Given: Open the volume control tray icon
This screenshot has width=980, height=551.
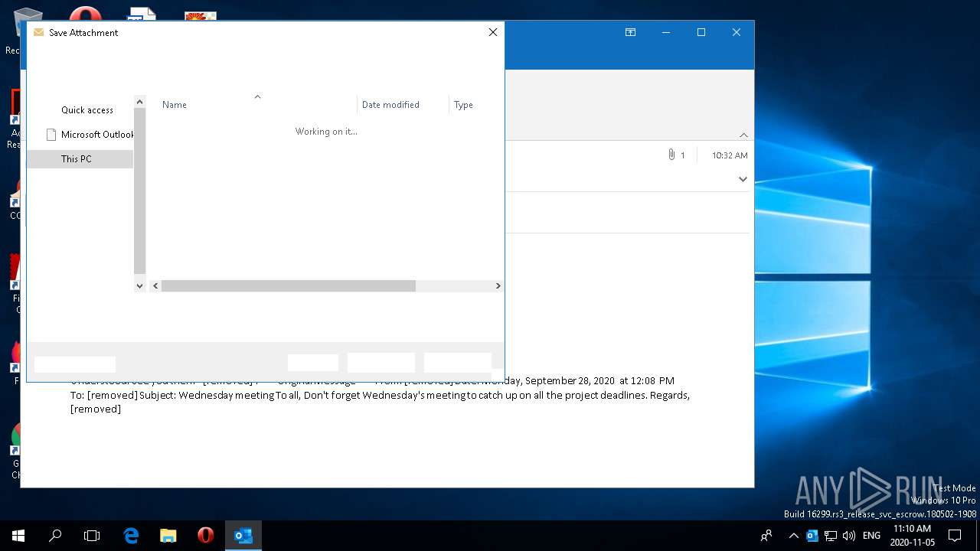Looking at the screenshot, I should 849,536.
